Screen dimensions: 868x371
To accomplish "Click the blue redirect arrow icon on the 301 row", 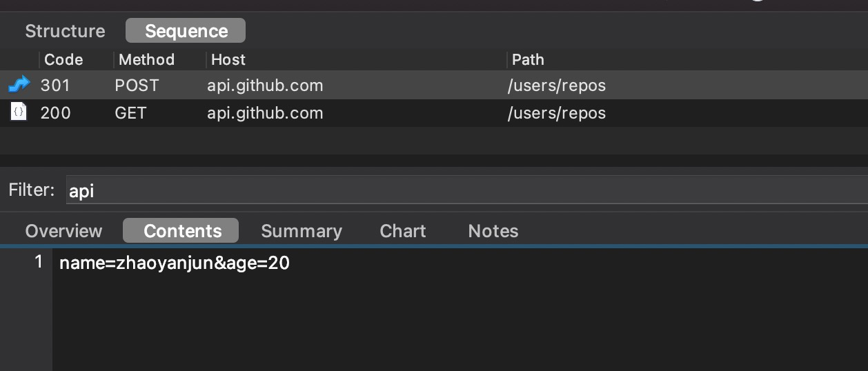I will point(19,85).
